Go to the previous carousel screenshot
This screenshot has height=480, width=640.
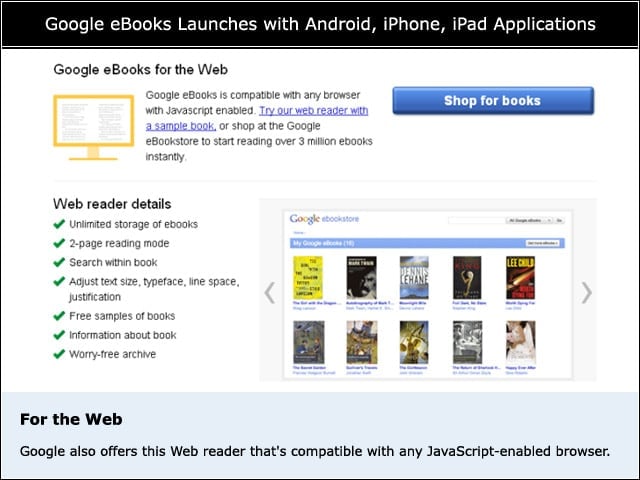pos(270,292)
